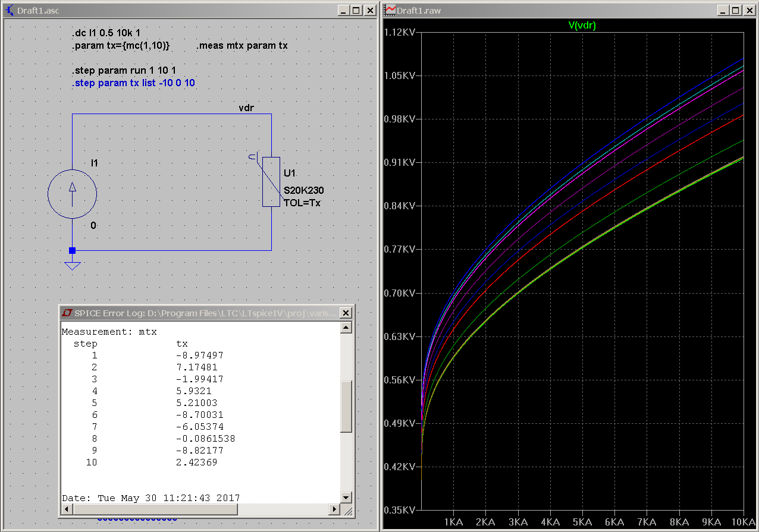Click the '.step param run 1 10 1' directive
759x532 pixels.
tap(123, 71)
